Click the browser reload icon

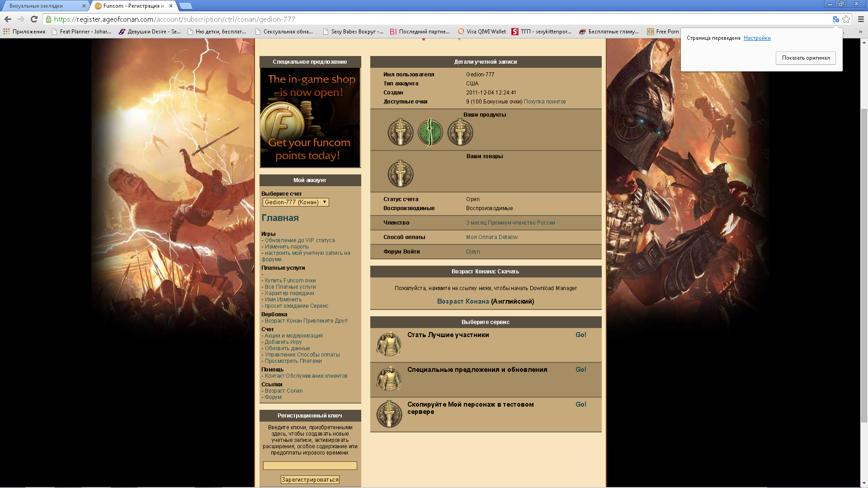pos(34,19)
